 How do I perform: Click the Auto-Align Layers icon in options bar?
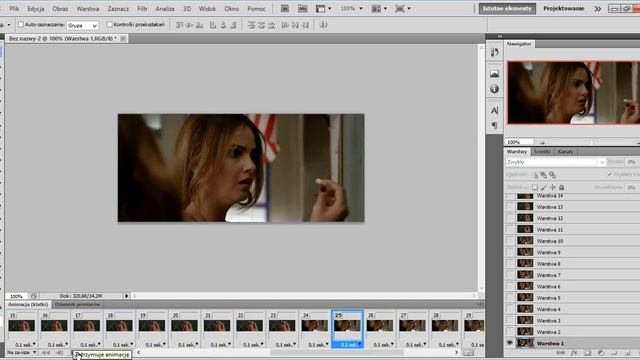tap(324, 25)
